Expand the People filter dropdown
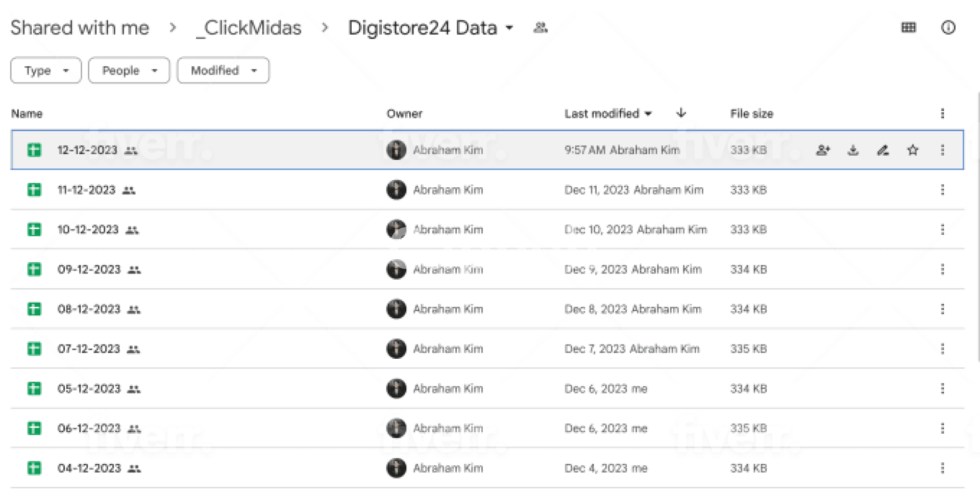Image resolution: width=980 pixels, height=497 pixels. click(129, 70)
